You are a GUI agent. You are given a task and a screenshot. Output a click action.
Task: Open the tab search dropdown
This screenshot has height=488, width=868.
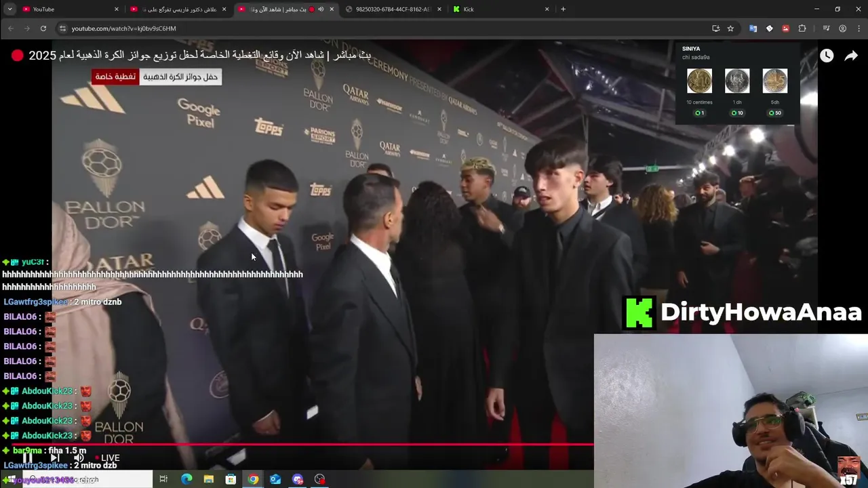(x=9, y=9)
